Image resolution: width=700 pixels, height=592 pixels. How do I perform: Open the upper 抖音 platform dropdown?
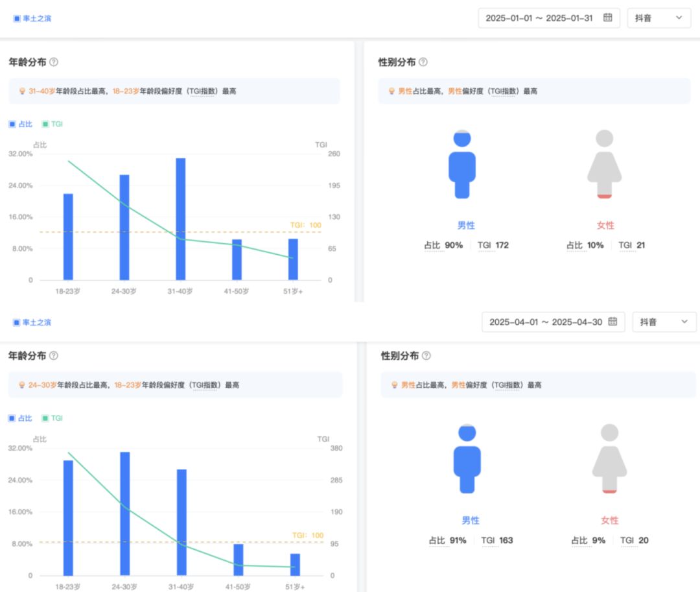click(x=659, y=18)
